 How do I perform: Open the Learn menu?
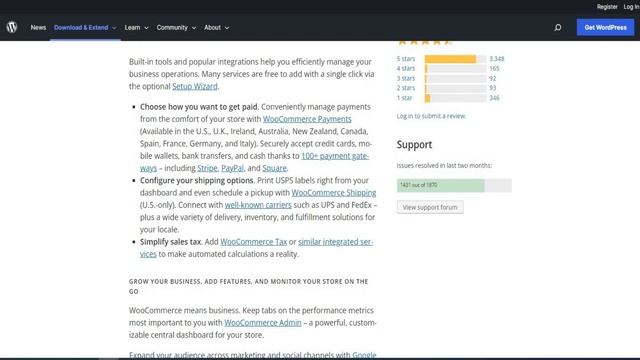pos(132,27)
